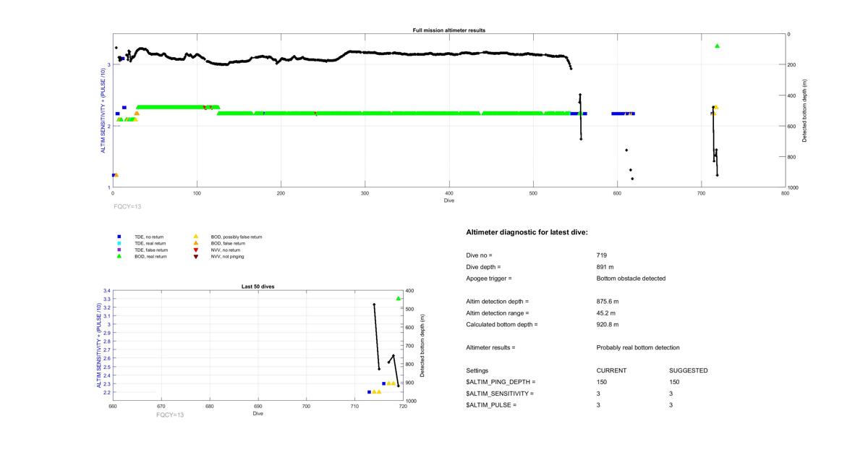Click the green triangle marker in Last 50 dives plot
868x450 pixels.
tap(399, 298)
